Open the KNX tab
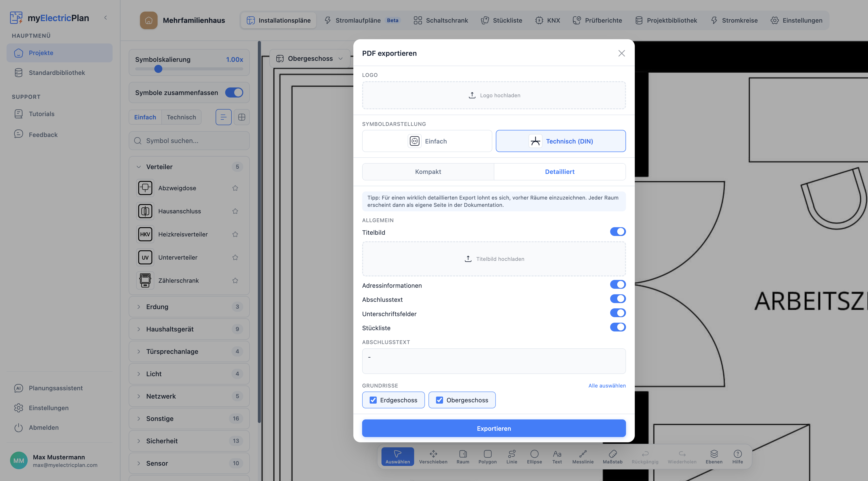This screenshot has height=481, width=868. (548, 20)
